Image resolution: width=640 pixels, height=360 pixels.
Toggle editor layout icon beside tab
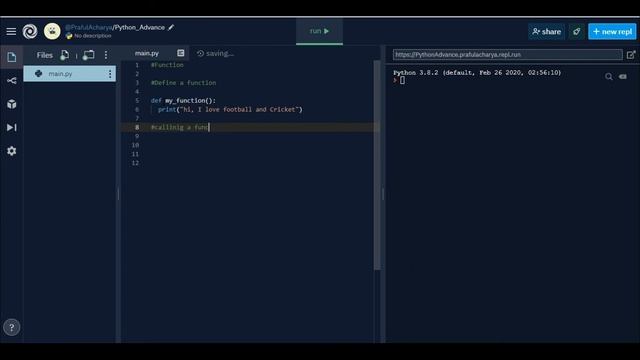[x=180, y=53]
